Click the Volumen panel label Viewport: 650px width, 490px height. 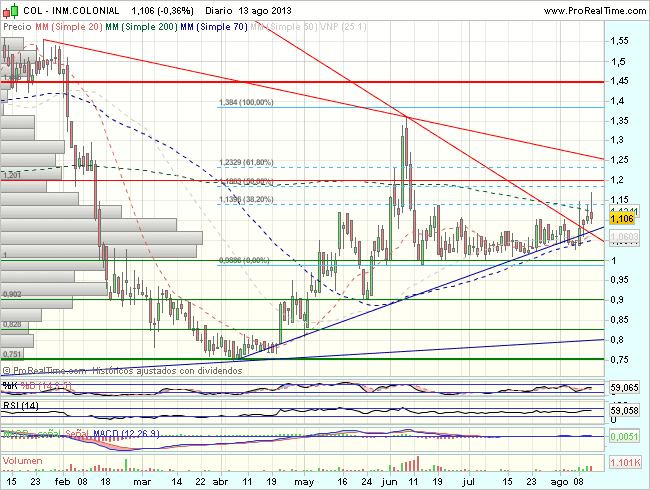pyautogui.click(x=24, y=461)
